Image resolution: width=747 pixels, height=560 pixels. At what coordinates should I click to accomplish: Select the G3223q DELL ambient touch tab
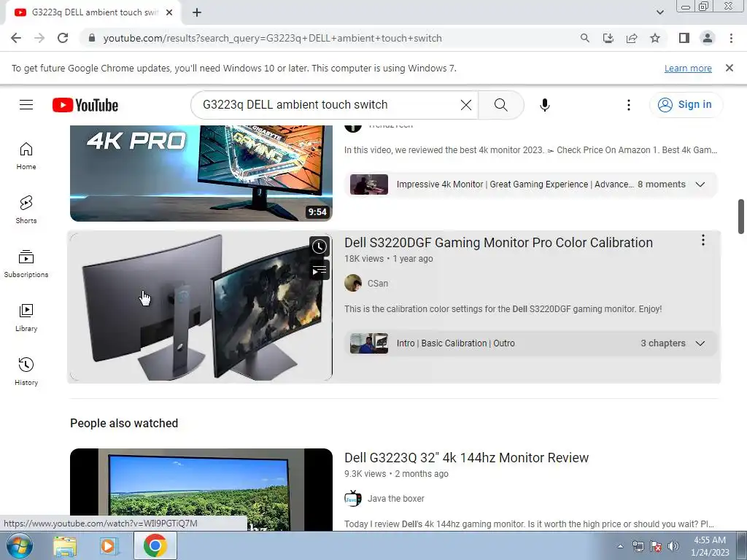(93, 13)
